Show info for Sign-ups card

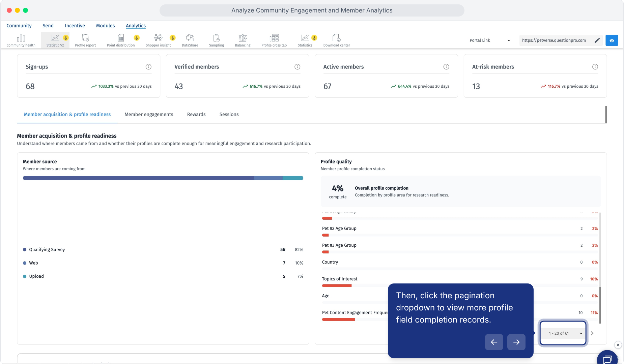(148, 67)
